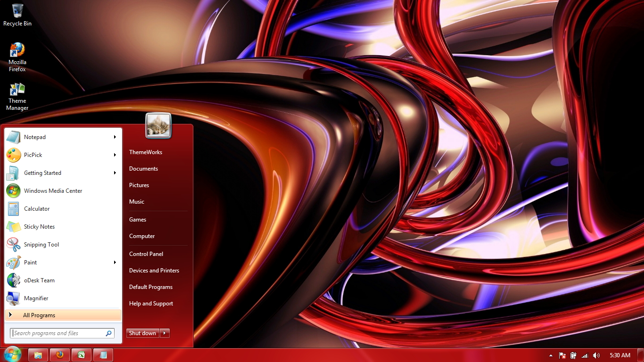Open Windows Explorer from the taskbar
Image resolution: width=644 pixels, height=362 pixels.
point(38,355)
